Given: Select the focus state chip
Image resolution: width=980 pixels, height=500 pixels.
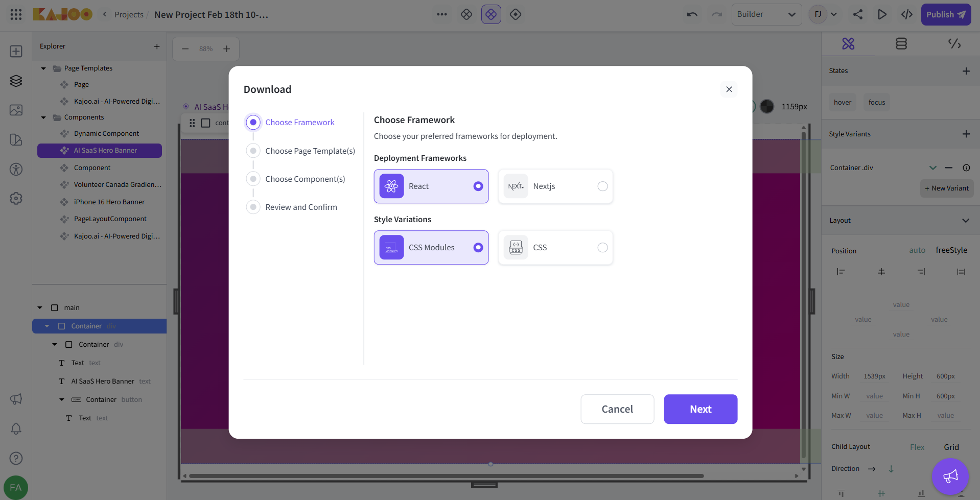Looking at the screenshot, I should (877, 103).
